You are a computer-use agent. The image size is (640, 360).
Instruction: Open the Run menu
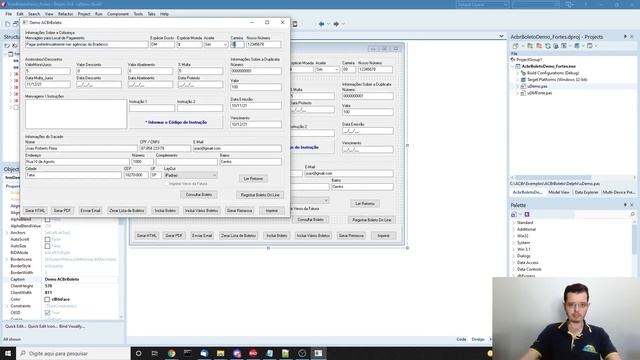[99, 14]
